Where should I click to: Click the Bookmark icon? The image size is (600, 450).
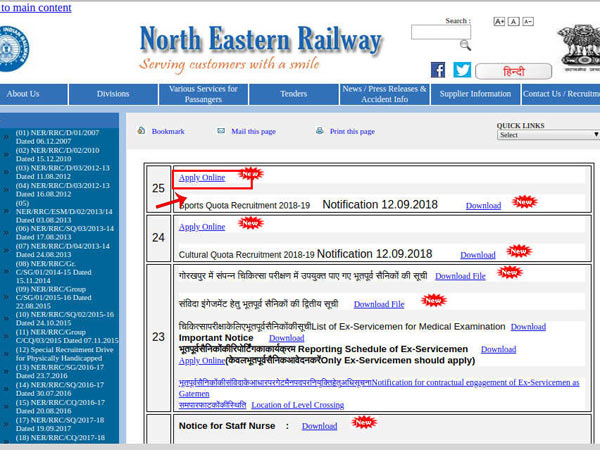(141, 131)
